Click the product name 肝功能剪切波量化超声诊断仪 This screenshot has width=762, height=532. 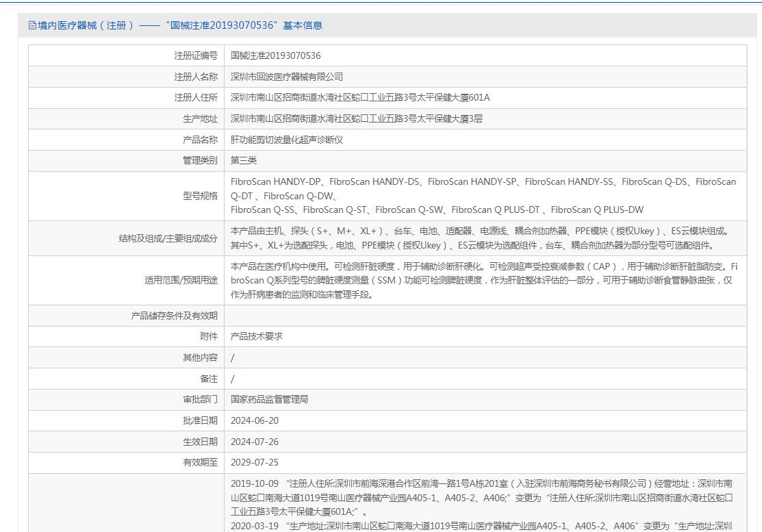point(286,140)
